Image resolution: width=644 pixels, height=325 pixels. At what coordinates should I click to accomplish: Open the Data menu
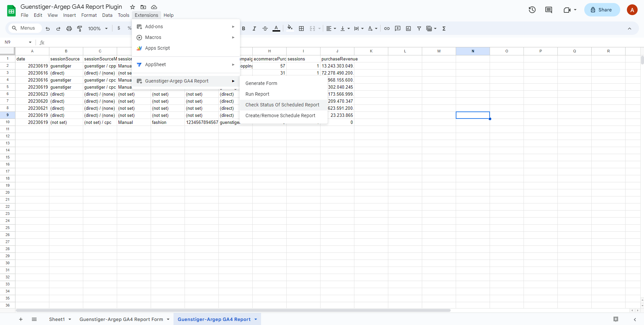click(107, 15)
